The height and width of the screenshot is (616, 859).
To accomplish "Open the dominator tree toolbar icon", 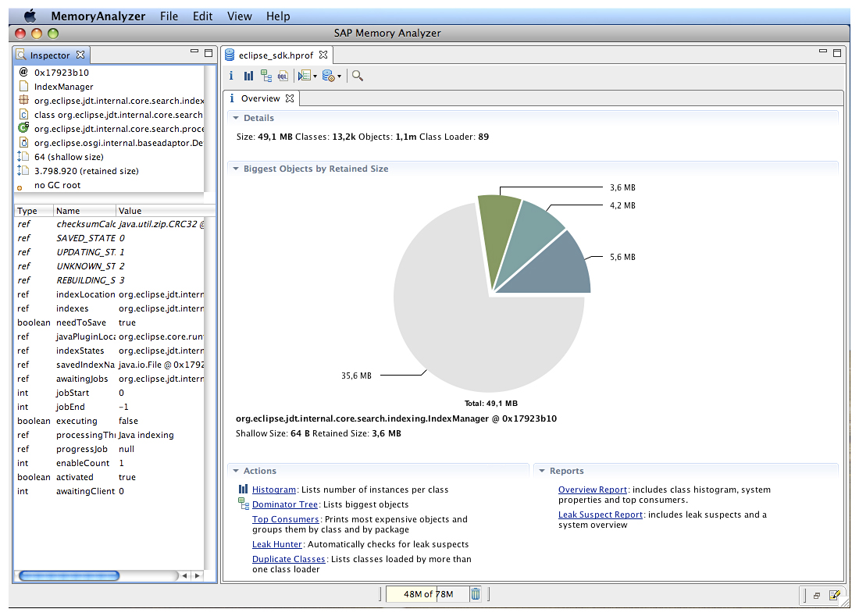I will (x=266, y=76).
